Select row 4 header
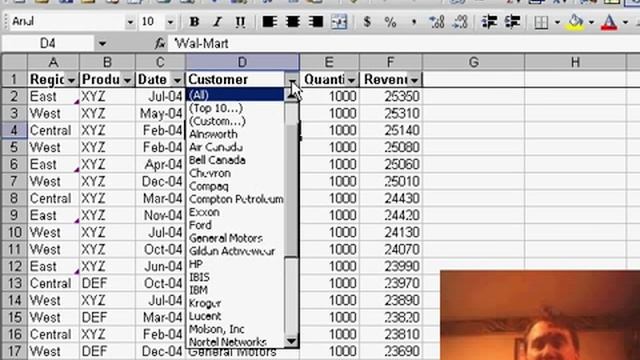The height and width of the screenshot is (360, 640). coord(14,130)
